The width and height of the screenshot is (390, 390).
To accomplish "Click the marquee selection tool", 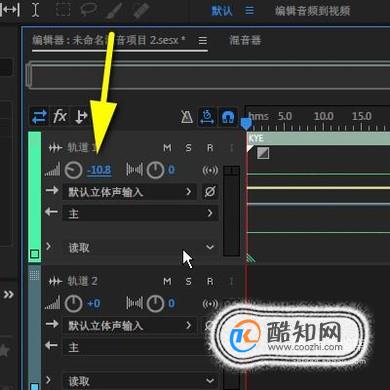I will point(63,10).
